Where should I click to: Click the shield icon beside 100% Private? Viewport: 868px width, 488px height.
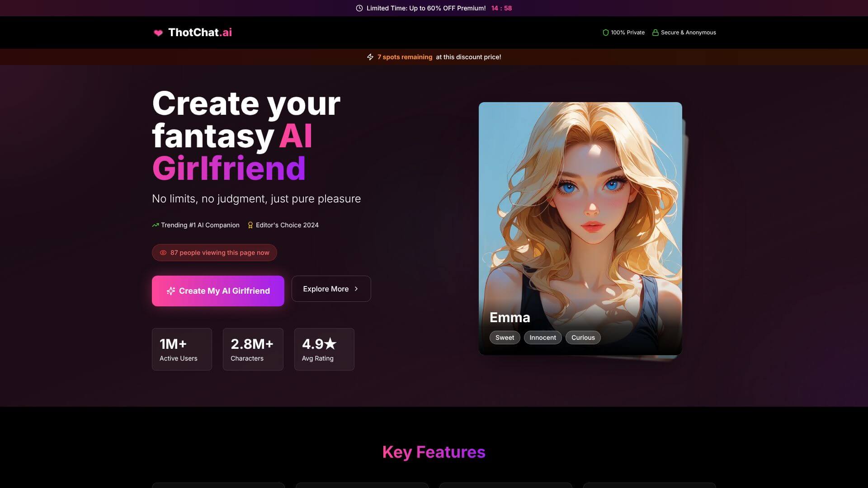tap(605, 32)
